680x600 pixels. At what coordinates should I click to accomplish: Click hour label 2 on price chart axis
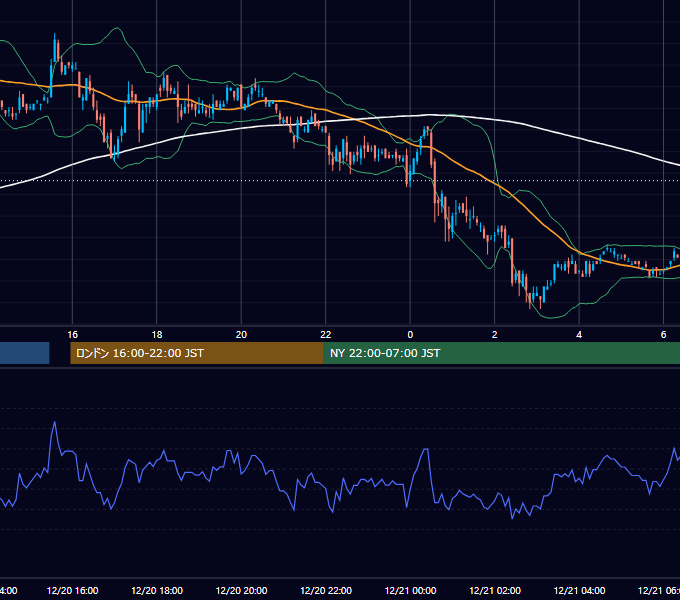point(494,334)
